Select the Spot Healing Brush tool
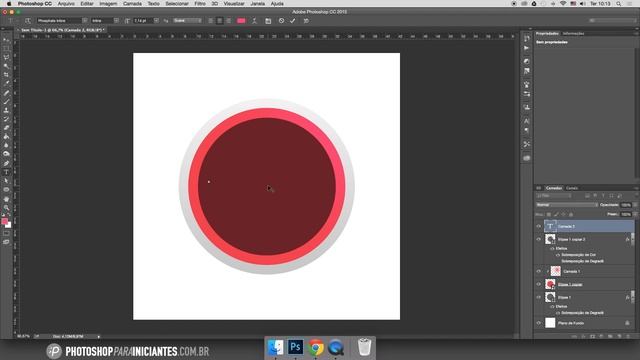Screen dimensions: 640x360 (6, 93)
